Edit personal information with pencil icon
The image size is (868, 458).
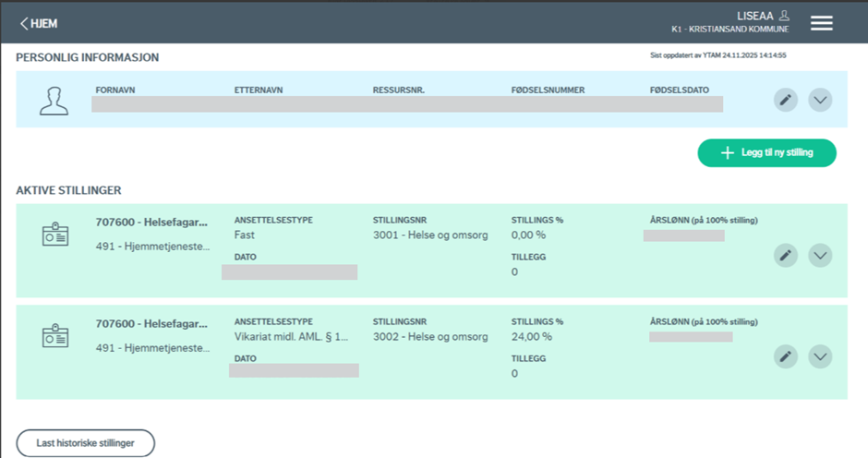(785, 100)
